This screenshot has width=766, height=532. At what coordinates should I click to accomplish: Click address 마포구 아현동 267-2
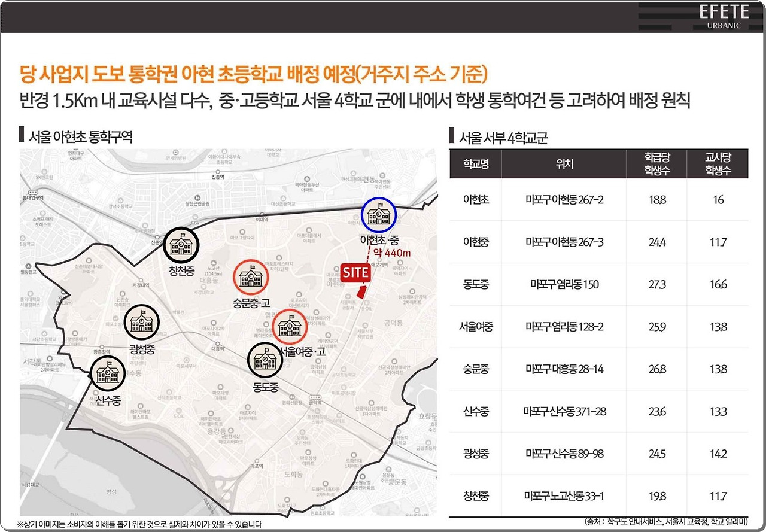[x=564, y=200]
